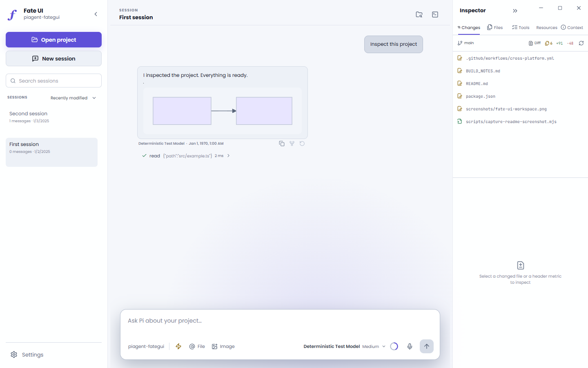
Task: Open the terminal icon in session header
Action: coord(435,14)
